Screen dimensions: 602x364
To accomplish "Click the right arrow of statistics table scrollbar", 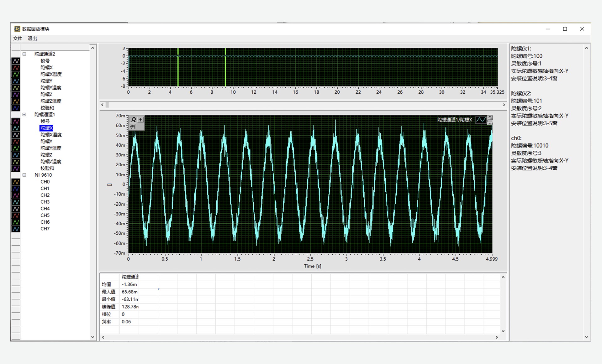I will click(497, 337).
